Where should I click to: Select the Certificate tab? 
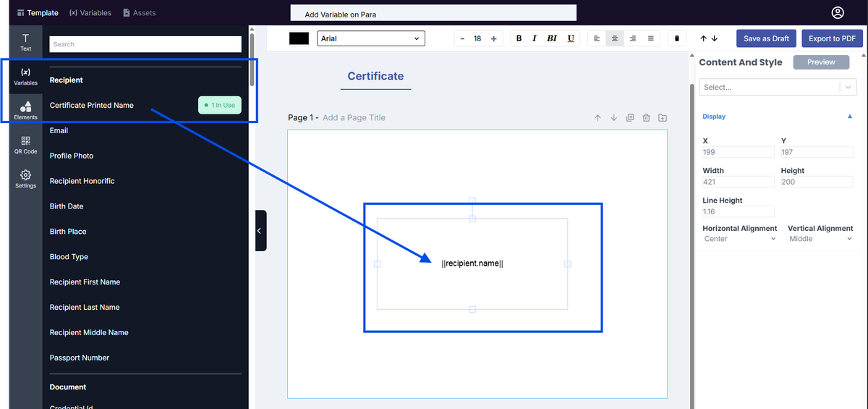[x=375, y=76]
